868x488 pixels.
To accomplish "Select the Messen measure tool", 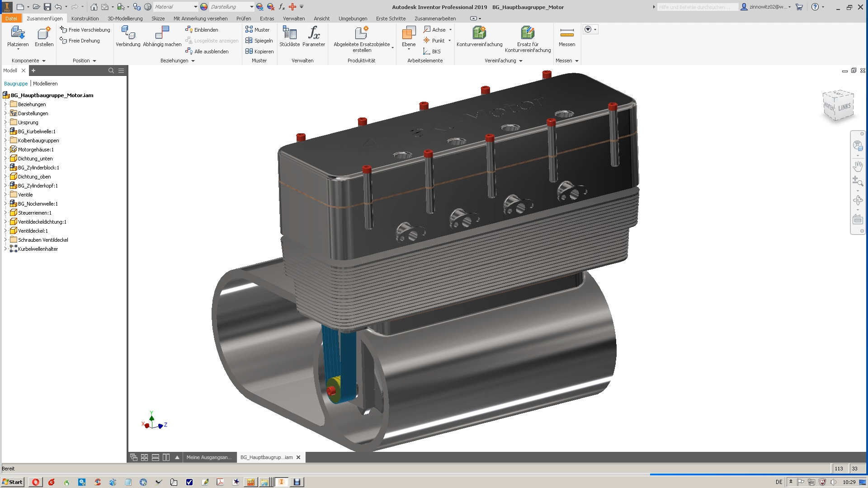I will (x=566, y=33).
